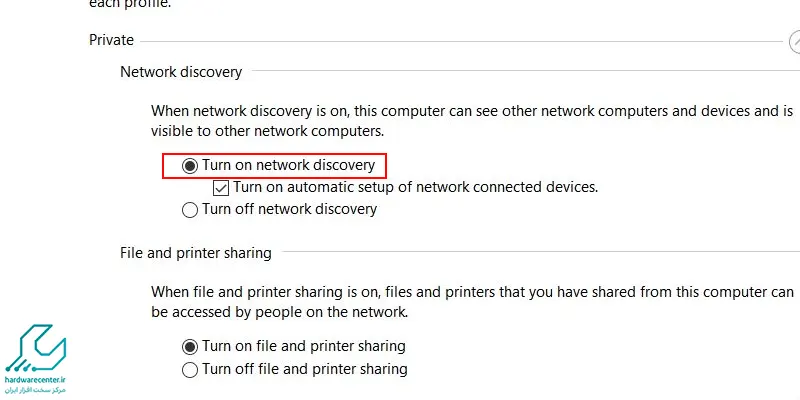Select the Turn on network discovery radio button

click(x=190, y=166)
